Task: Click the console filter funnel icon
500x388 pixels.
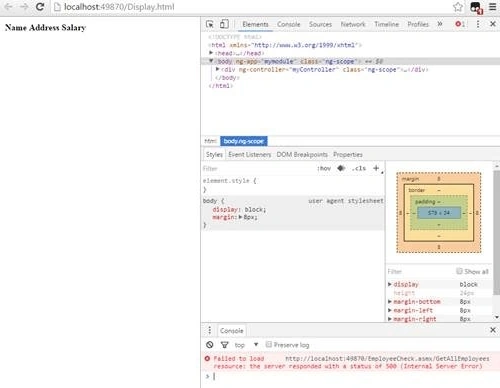Action: pos(225,345)
